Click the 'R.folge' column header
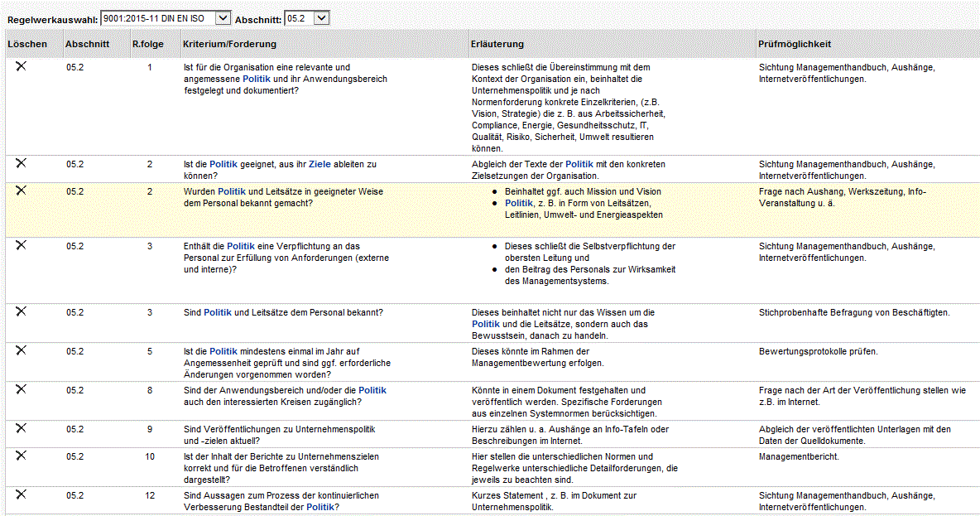 [x=148, y=44]
